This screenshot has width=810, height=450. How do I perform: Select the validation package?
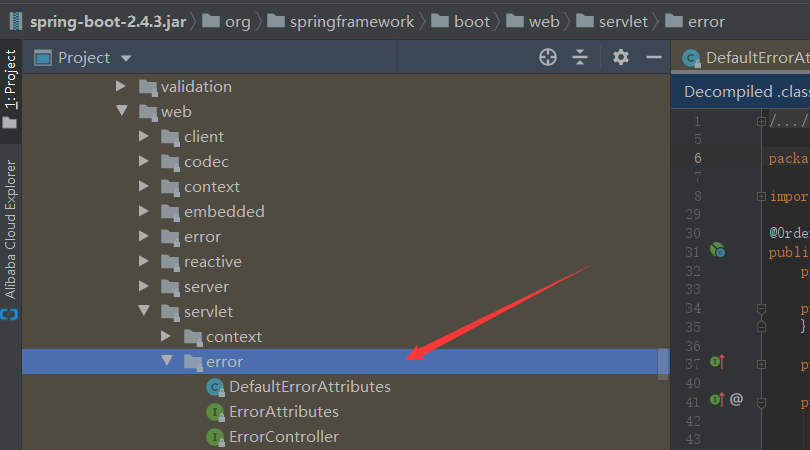click(196, 87)
